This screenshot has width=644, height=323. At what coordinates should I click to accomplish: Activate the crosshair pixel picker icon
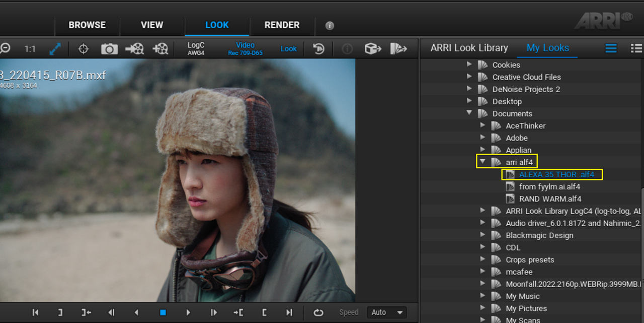tap(83, 49)
